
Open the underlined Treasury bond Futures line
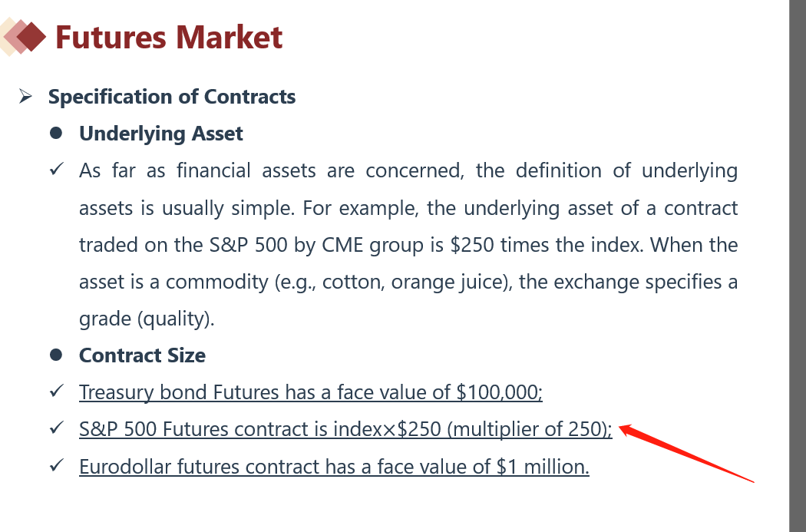[310, 393]
